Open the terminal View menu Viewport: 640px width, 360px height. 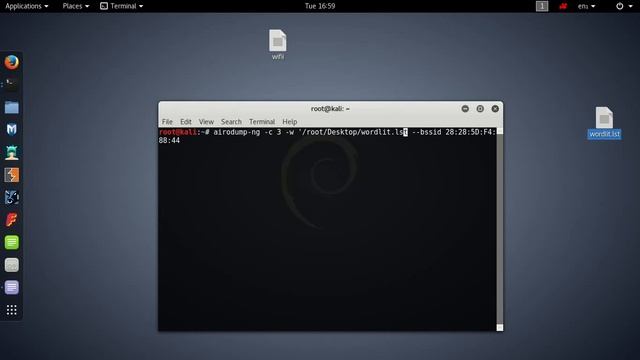pos(206,122)
